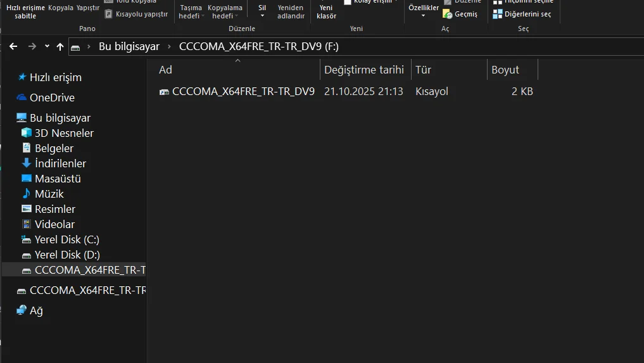The width and height of the screenshot is (644, 363).
Task: Click the İndirilenler download arrow icon
Action: point(27,163)
